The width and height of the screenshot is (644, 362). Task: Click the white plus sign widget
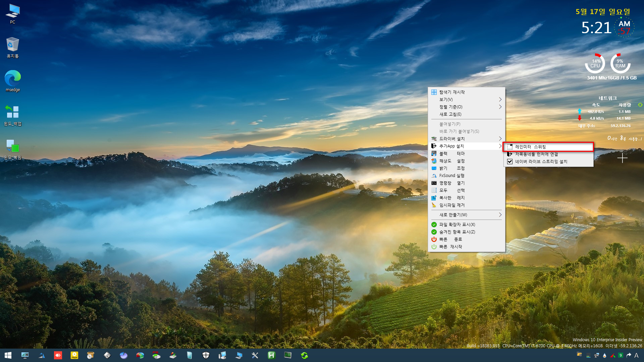coord(623,158)
